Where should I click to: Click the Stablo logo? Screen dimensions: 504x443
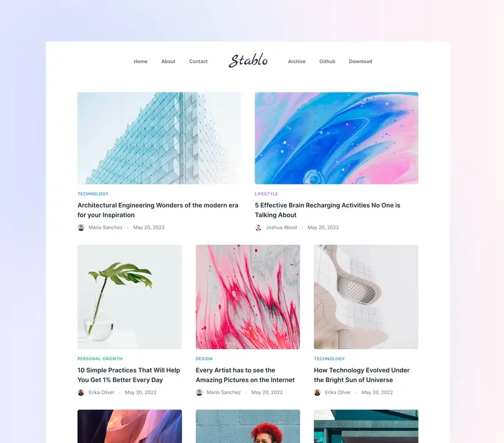pos(248,60)
